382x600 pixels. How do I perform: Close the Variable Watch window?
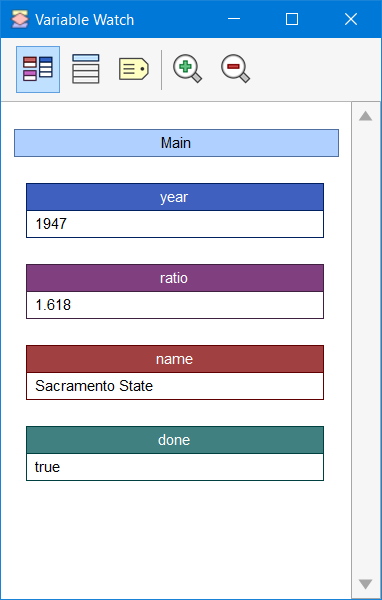[351, 19]
